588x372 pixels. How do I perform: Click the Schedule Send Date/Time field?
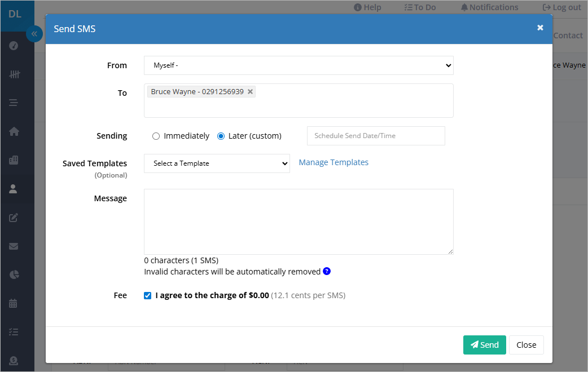376,136
